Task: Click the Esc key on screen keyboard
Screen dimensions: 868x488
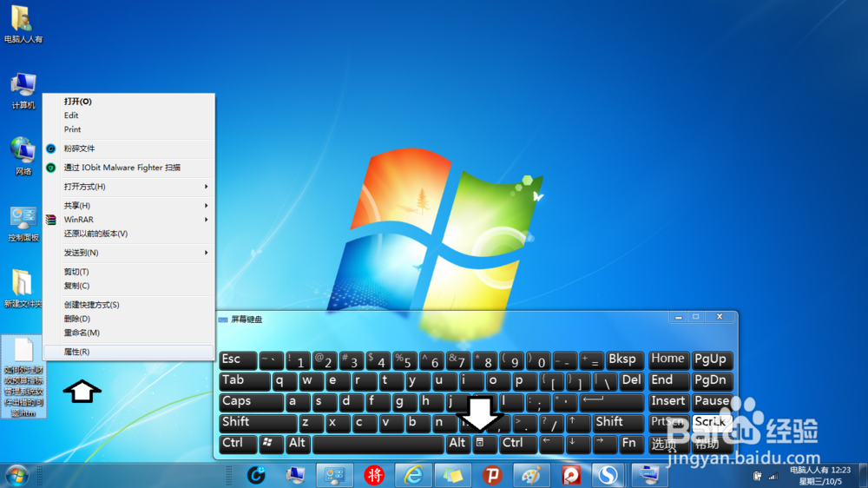Action: 238,360
